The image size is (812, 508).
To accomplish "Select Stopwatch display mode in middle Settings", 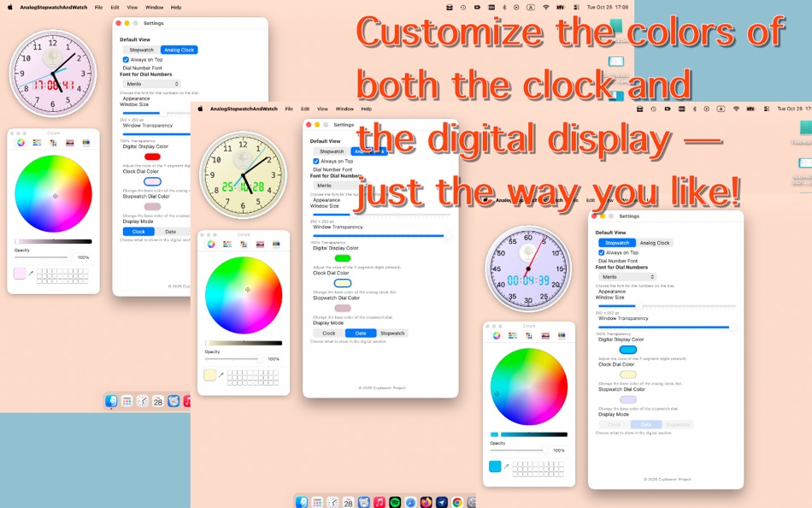I will click(x=394, y=331).
